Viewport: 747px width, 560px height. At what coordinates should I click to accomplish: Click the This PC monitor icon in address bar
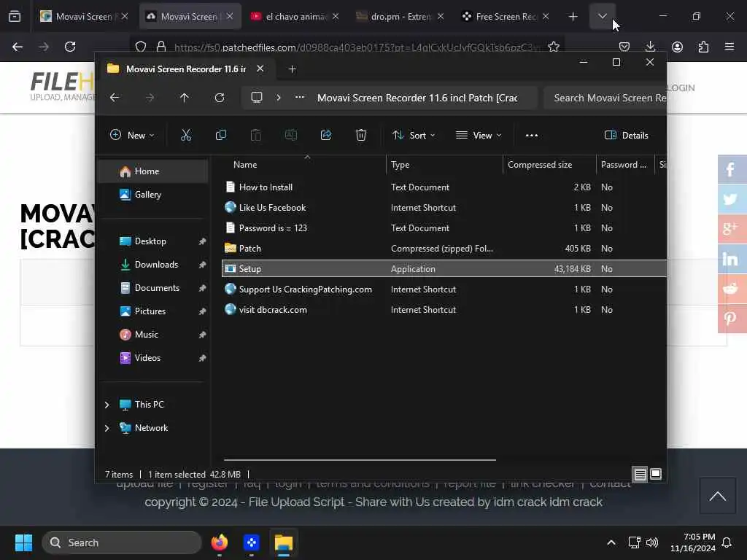(x=257, y=98)
